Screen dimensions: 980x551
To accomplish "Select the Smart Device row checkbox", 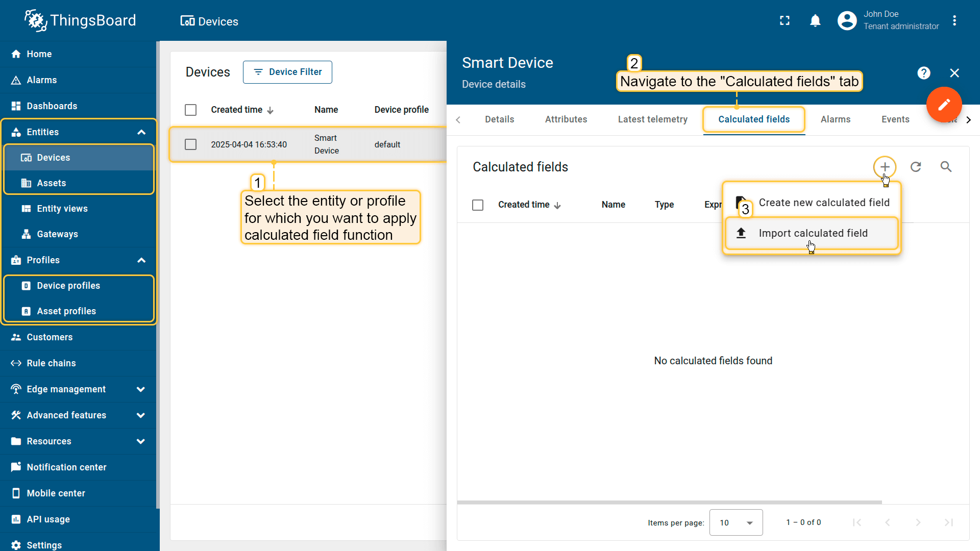I will 190,144.
